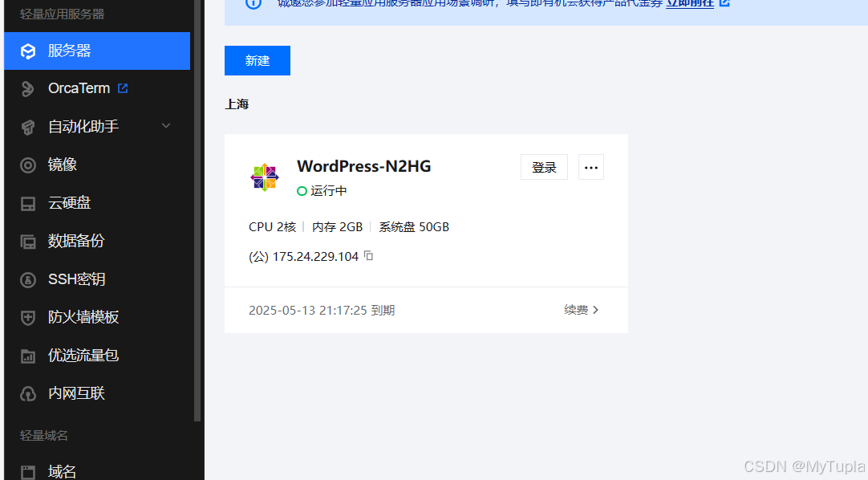Click the 轻量应用服务器 section header
Screen dimensions: 868x480
pos(62,14)
